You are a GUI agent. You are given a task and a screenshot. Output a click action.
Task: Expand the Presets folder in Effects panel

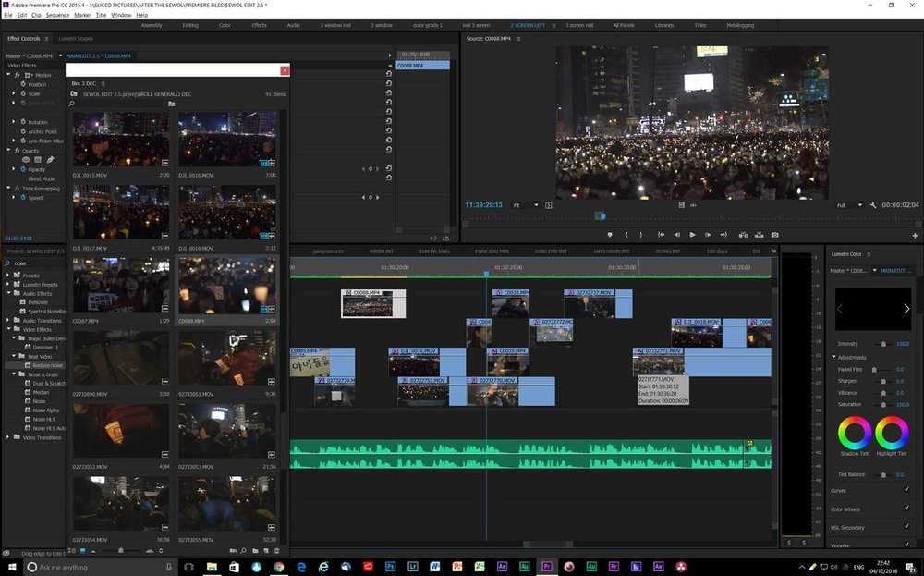8,276
